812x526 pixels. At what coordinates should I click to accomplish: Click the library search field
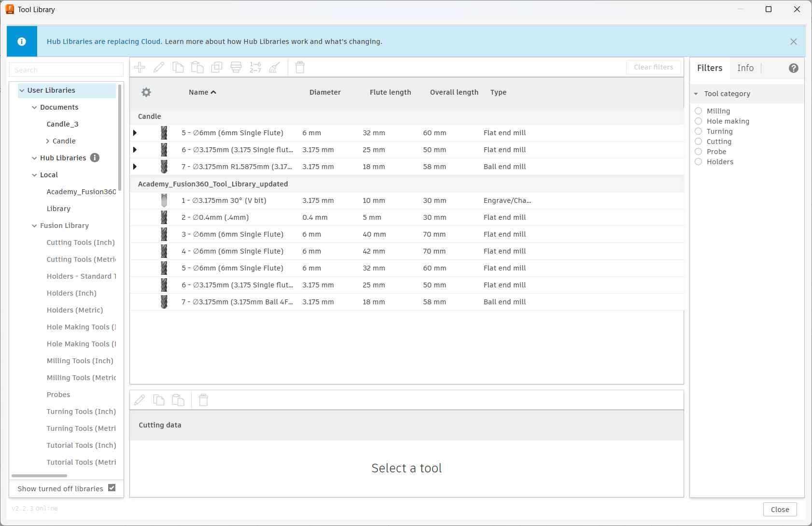[66, 70]
